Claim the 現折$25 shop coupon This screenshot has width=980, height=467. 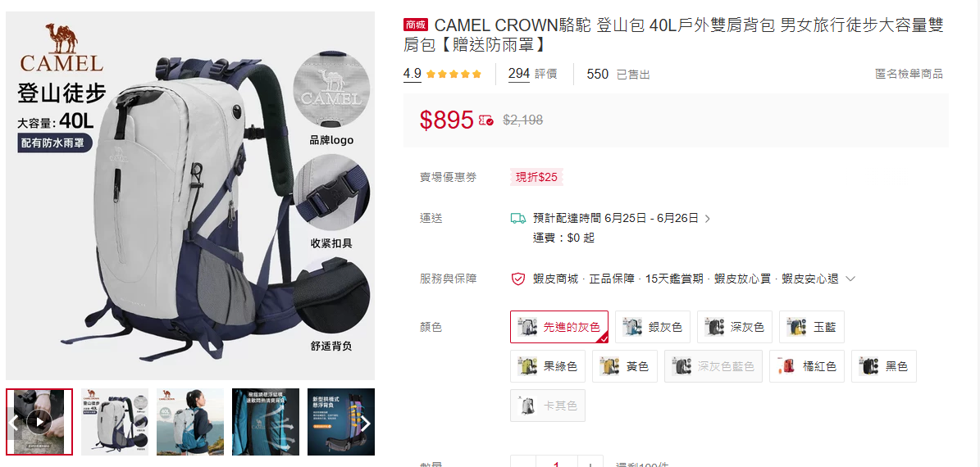point(536,177)
